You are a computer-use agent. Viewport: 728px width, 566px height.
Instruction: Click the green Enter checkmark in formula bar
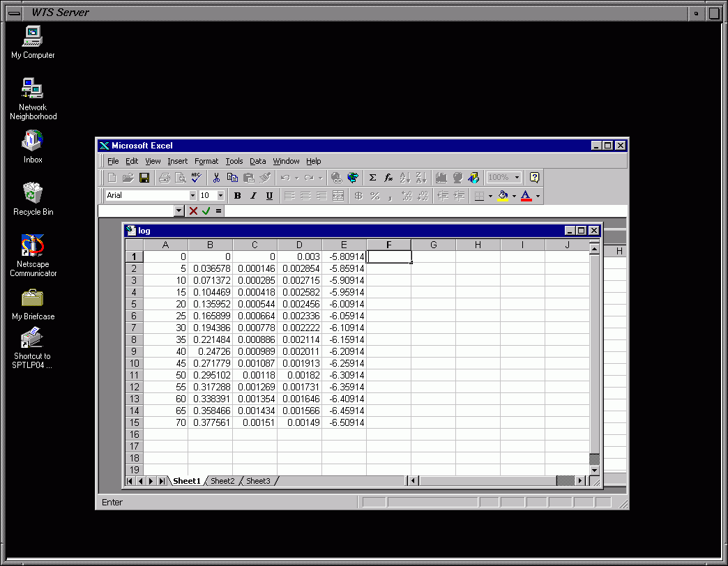coord(206,211)
